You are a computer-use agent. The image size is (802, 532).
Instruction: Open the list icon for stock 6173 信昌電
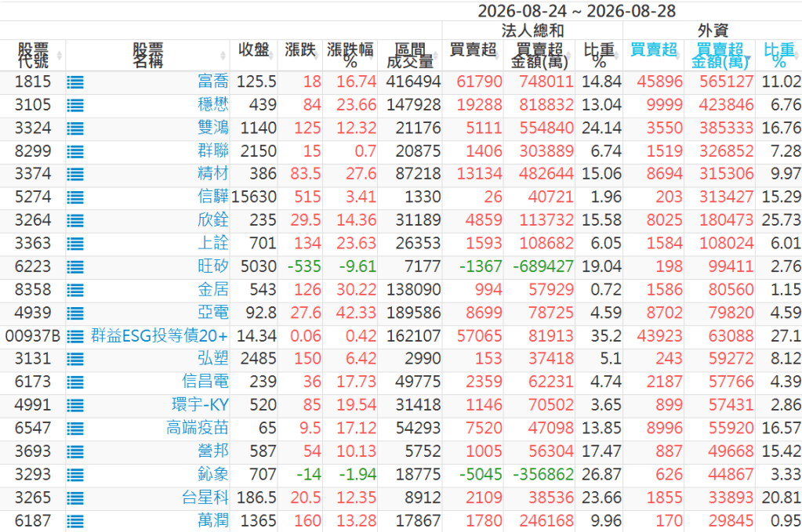[x=75, y=382]
